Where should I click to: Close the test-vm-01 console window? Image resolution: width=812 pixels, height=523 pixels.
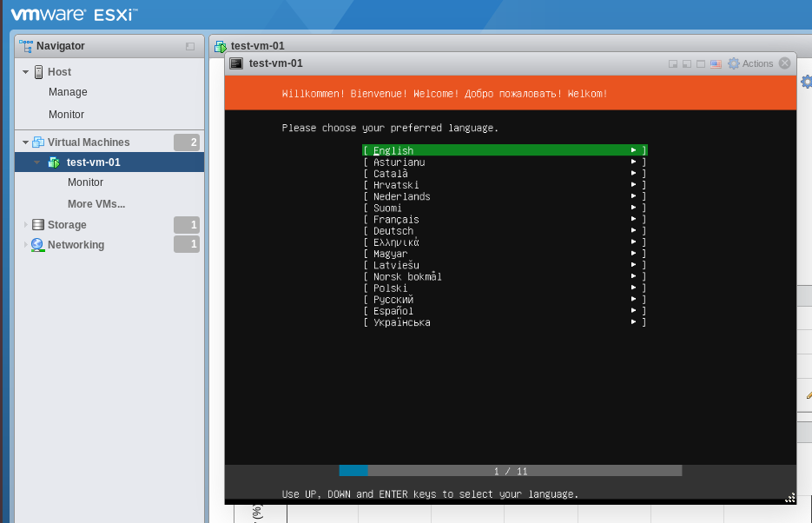(785, 63)
